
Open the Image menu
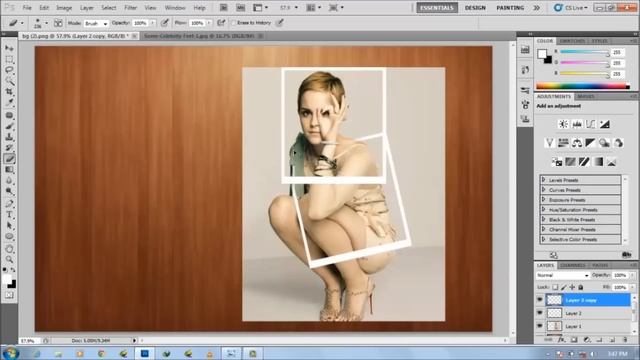coord(64,8)
